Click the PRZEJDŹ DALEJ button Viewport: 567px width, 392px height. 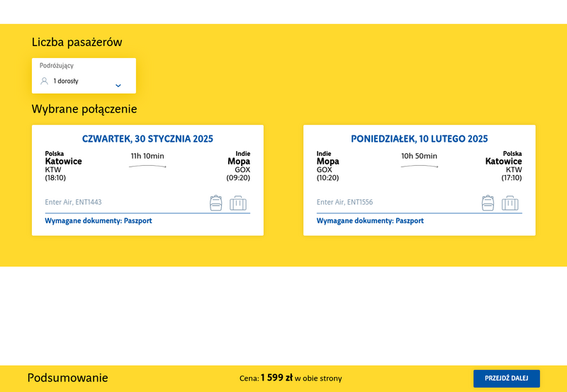tap(506, 379)
